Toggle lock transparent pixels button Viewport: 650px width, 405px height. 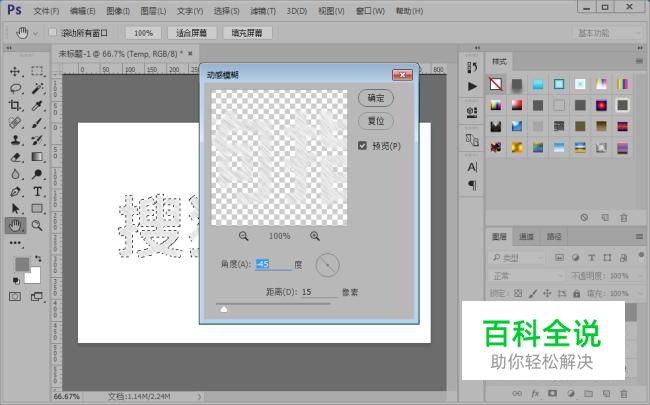[x=518, y=293]
